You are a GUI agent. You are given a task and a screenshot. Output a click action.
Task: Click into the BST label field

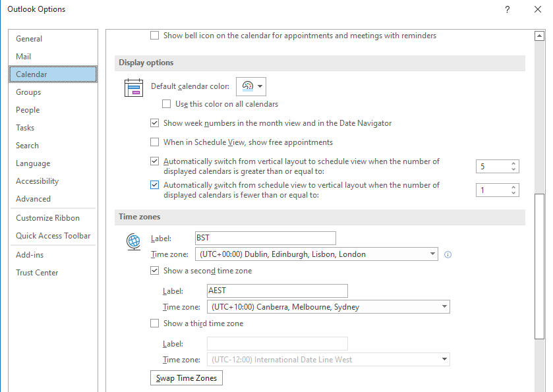coord(265,238)
